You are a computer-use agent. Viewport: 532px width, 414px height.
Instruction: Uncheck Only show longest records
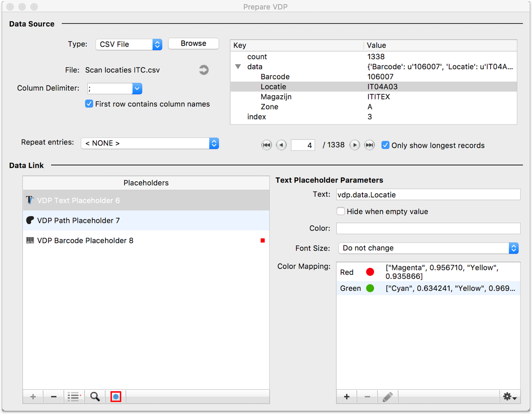coord(385,145)
